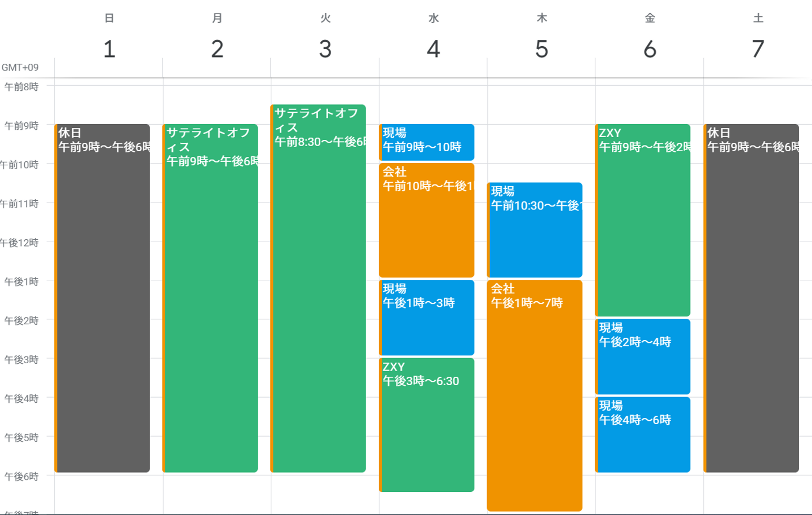
Task: Open Wednesday's 現場 event at 午前9時～10時
Action: pos(427,142)
